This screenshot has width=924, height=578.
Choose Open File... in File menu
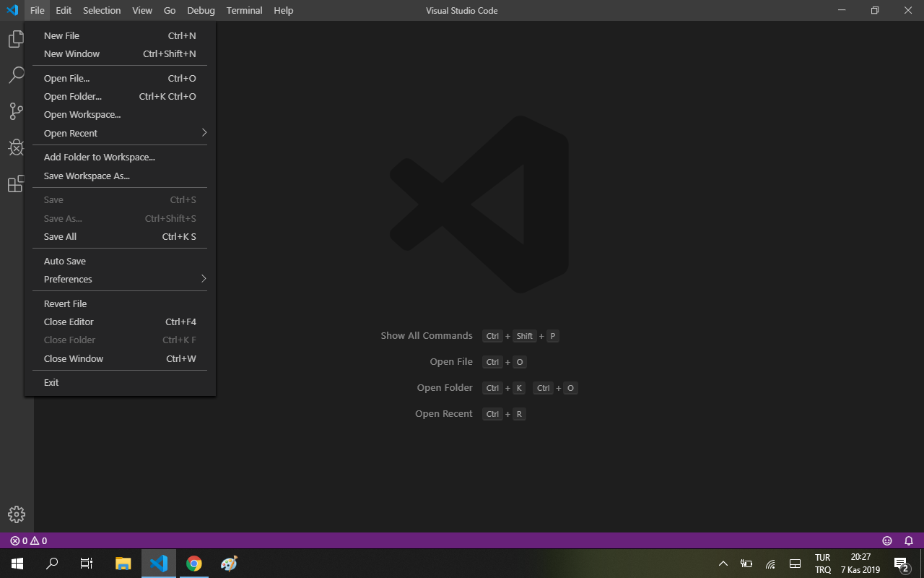coord(120,78)
